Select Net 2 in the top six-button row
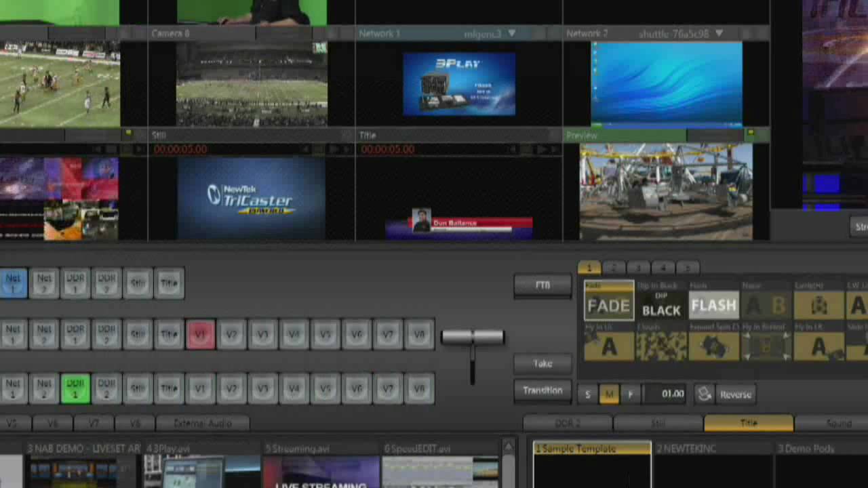Viewport: 868px width, 488px height. pos(44,283)
